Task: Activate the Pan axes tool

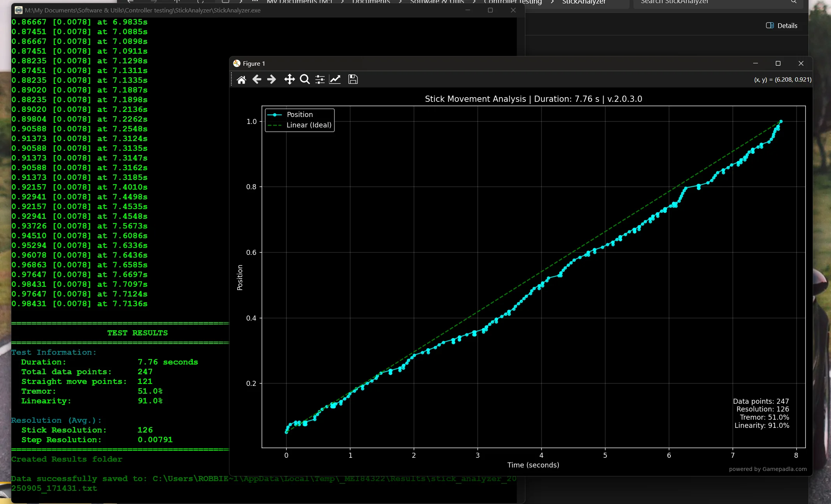Action: [289, 80]
